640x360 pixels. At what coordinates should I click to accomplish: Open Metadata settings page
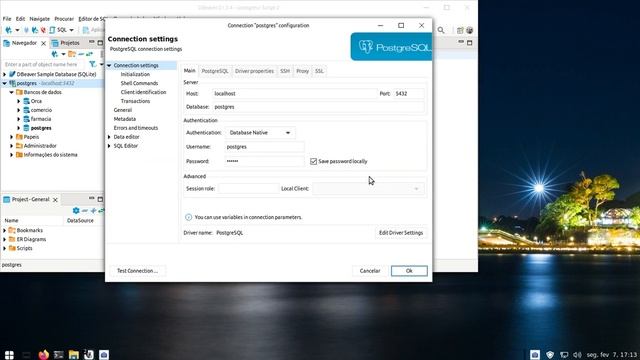[x=124, y=119]
